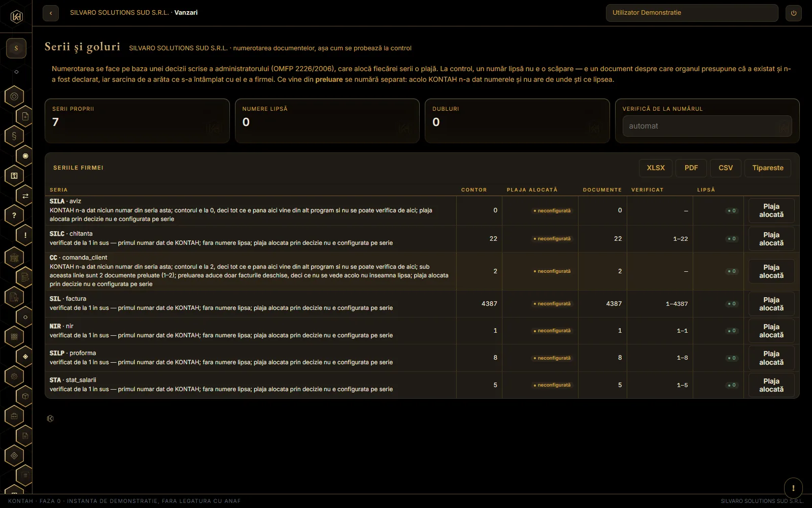Screen dimensions: 812x508
Task: Click the grid of dots hexagon icon
Action: pos(14,336)
